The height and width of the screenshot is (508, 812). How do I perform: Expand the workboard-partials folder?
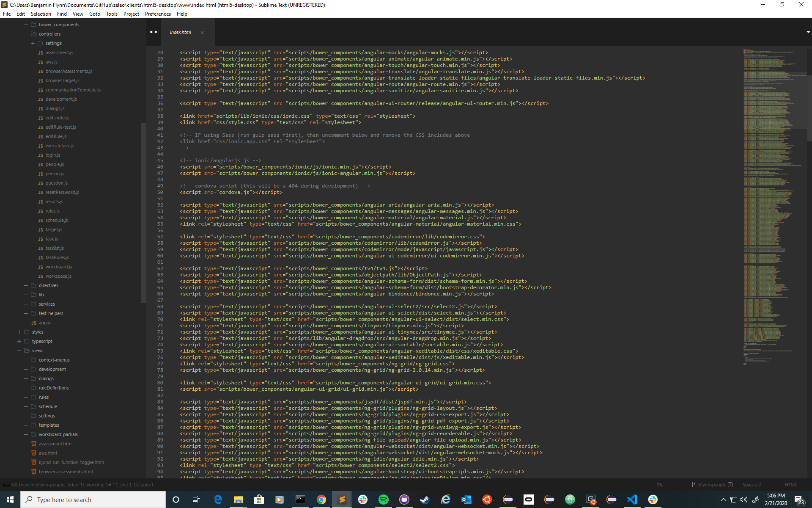[x=26, y=434]
